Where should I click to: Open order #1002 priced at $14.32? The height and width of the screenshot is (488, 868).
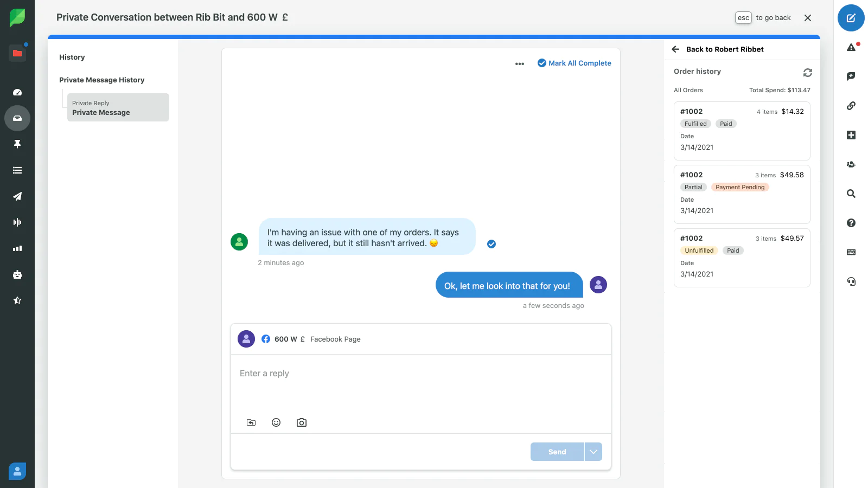[742, 130]
